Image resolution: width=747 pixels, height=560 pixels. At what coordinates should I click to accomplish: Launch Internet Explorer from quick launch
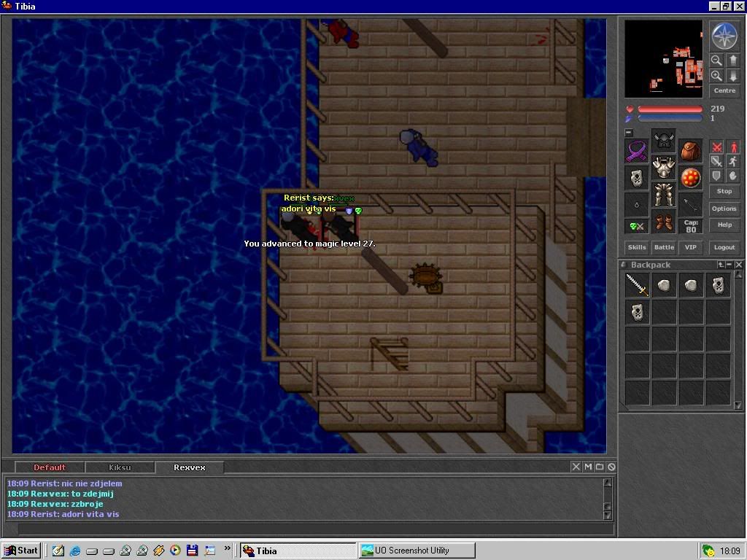point(75,551)
